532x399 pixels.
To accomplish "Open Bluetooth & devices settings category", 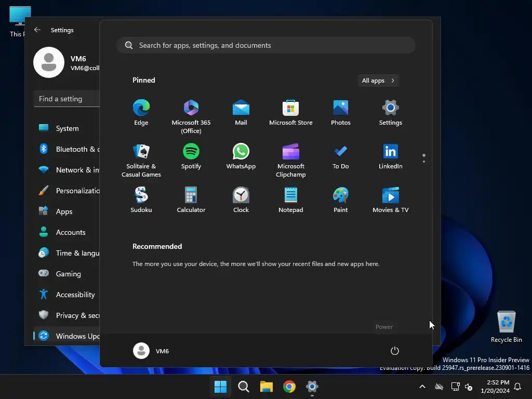I will [66, 149].
